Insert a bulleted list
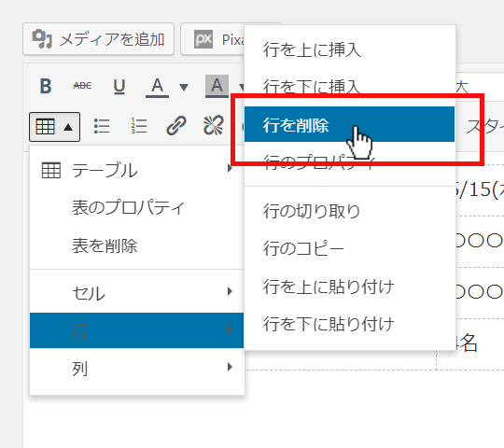This screenshot has width=504, height=448. point(102,126)
